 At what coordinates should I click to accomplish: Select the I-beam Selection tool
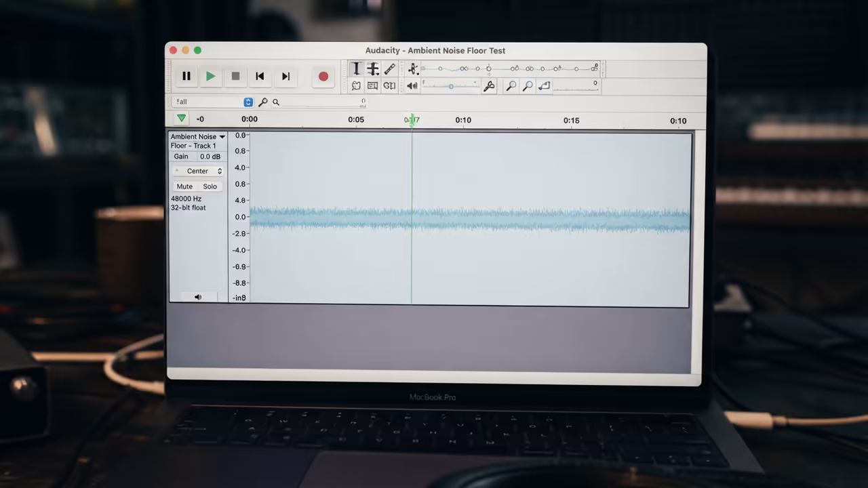356,69
